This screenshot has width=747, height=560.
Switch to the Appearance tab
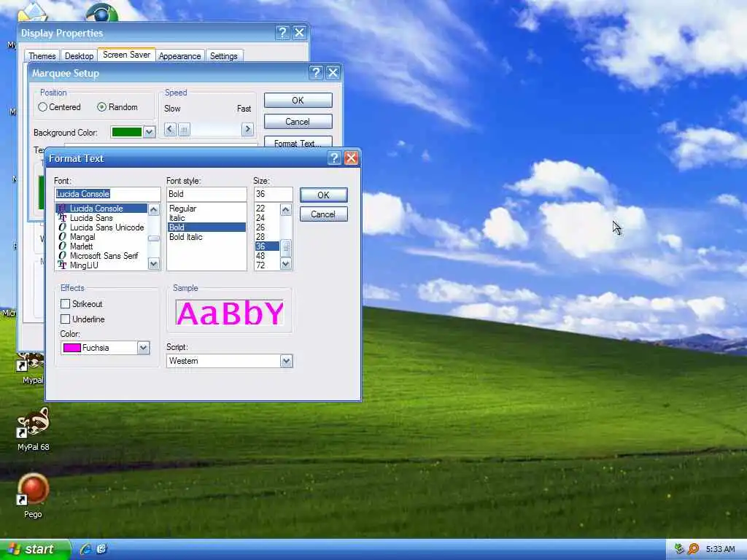(179, 55)
